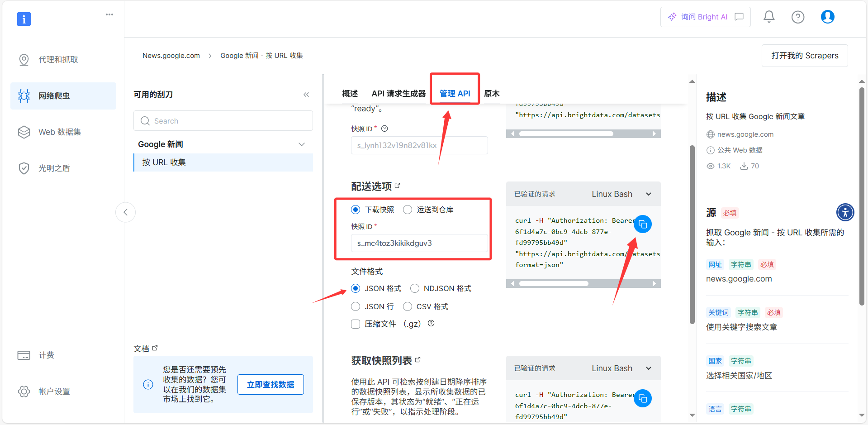Open the accessibility options widget
Viewport: 868px width, 425px height.
[x=845, y=212]
